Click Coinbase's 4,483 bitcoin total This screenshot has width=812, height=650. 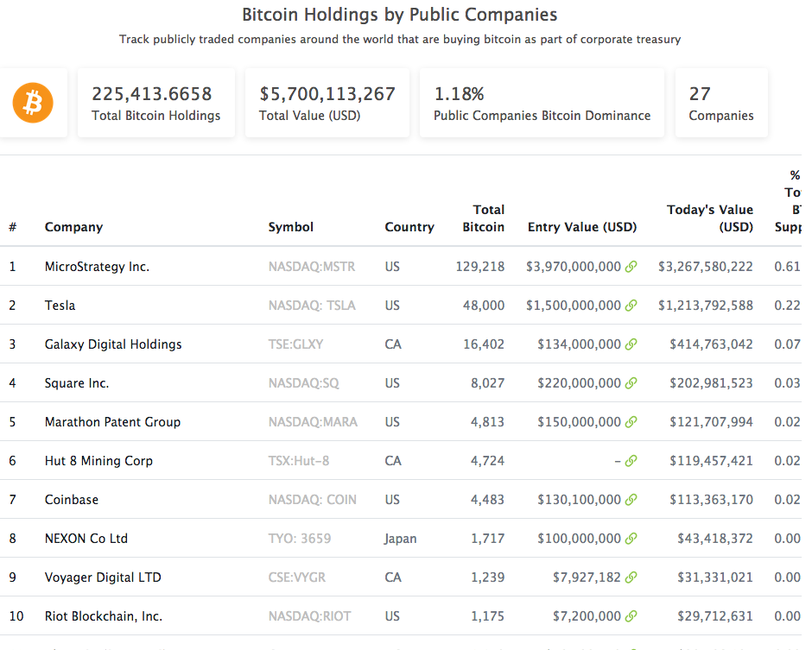point(487,500)
